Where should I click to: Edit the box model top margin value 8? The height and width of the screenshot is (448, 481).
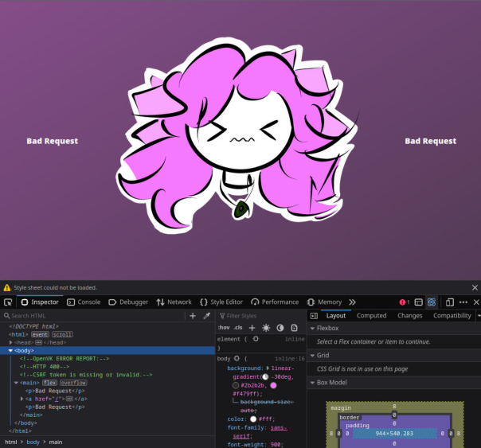point(394,407)
